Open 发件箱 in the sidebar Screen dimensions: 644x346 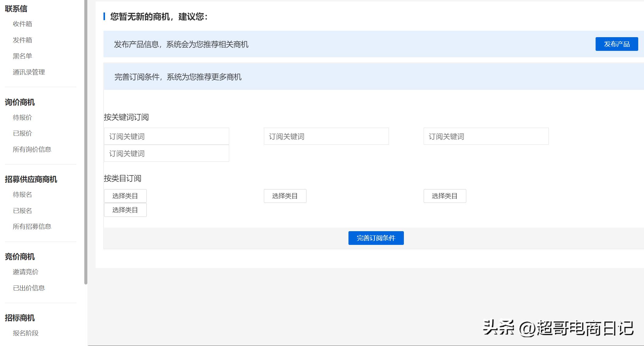click(23, 40)
